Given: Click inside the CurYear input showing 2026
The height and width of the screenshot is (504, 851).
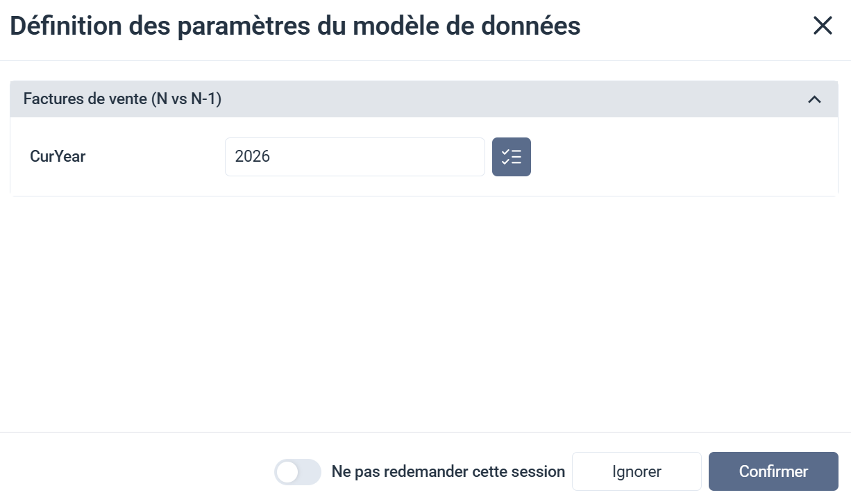Looking at the screenshot, I should coord(355,156).
